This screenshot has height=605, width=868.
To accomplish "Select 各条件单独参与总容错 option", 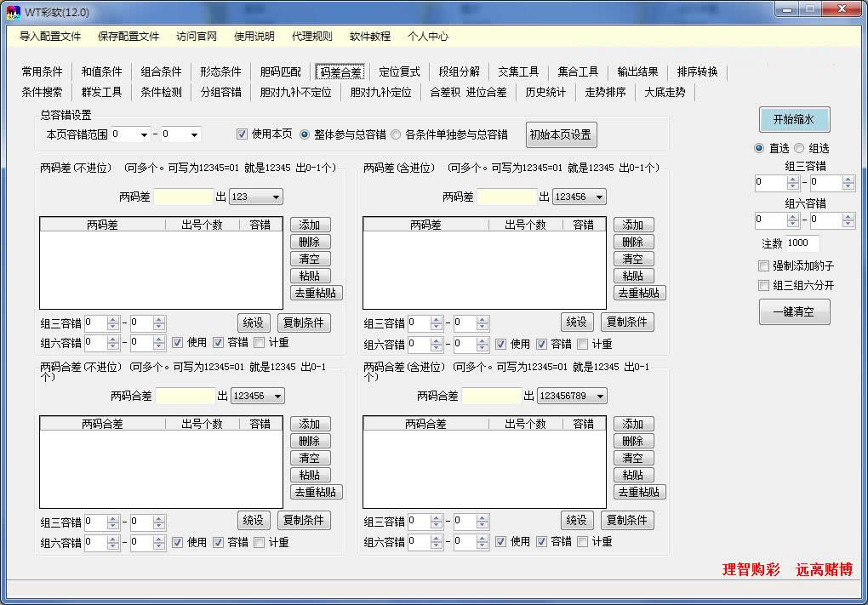I will pyautogui.click(x=397, y=134).
